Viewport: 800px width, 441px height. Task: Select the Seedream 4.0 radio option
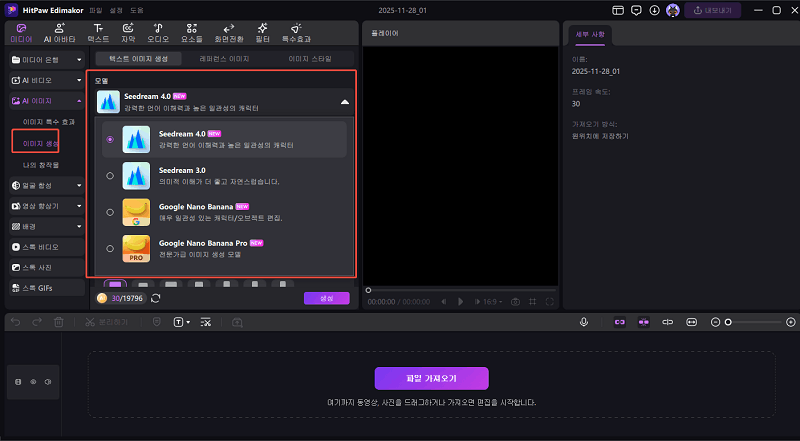[x=110, y=139]
